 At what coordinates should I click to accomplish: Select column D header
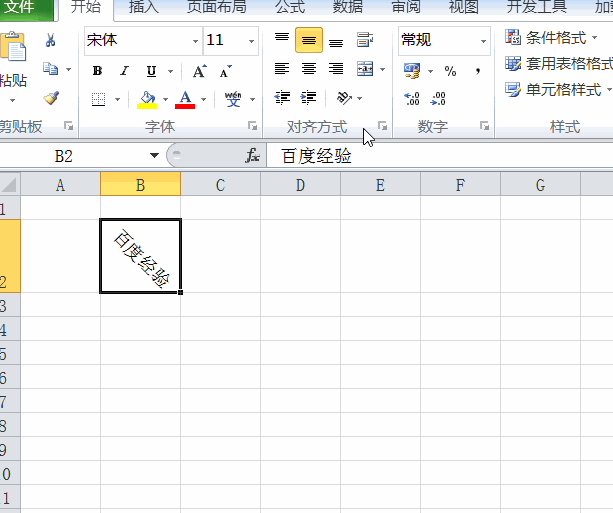click(x=300, y=185)
